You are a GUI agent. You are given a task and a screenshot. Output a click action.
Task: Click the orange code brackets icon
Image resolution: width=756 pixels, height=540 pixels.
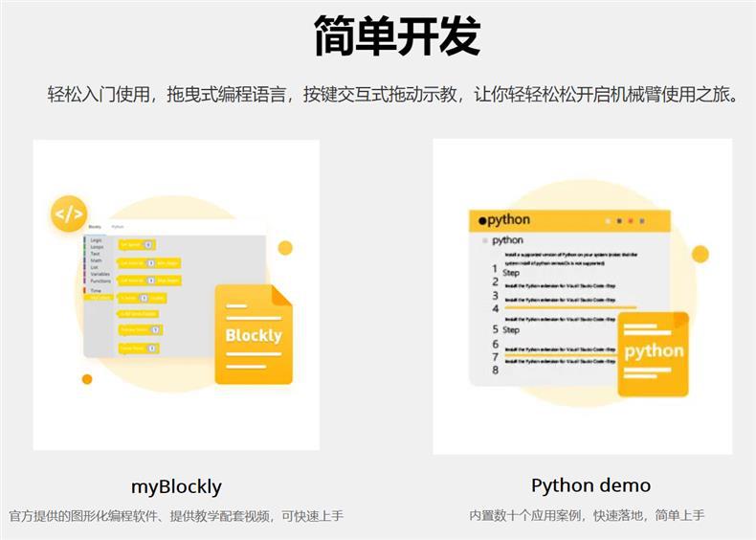point(69,214)
